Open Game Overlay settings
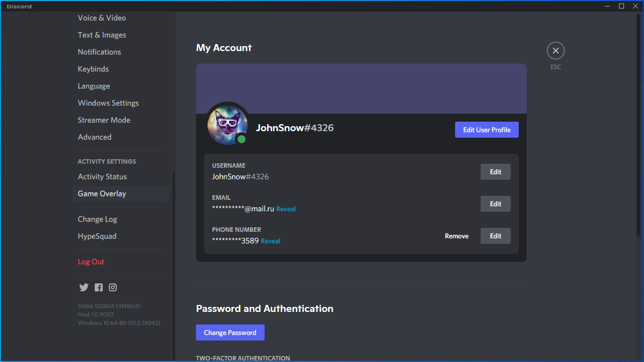This screenshot has width=644, height=362. [102, 194]
